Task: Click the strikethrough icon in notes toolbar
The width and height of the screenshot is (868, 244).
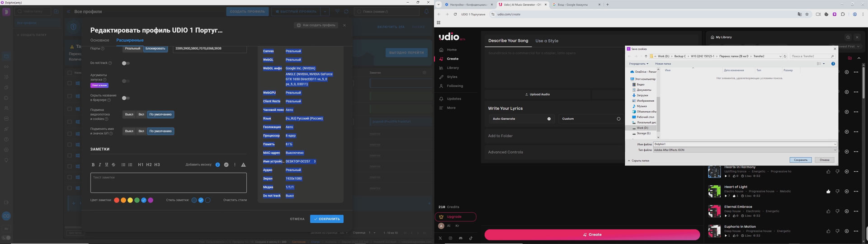Action: 113,164
